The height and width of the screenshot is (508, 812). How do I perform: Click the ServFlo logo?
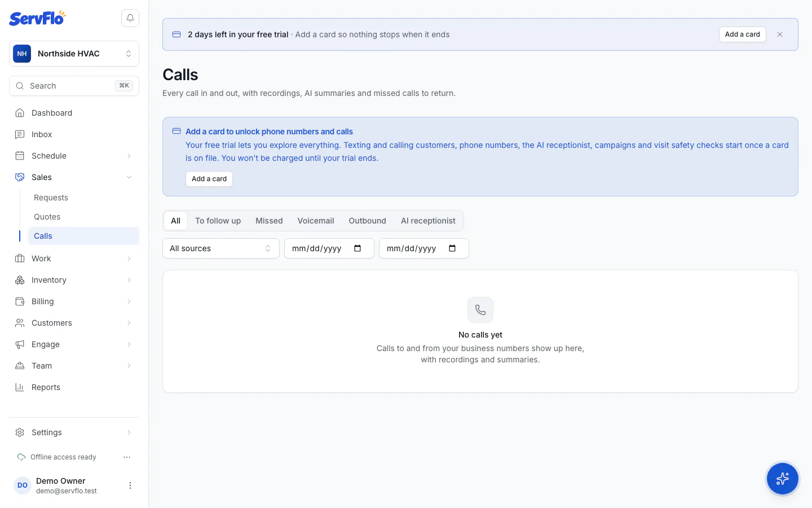tap(37, 18)
